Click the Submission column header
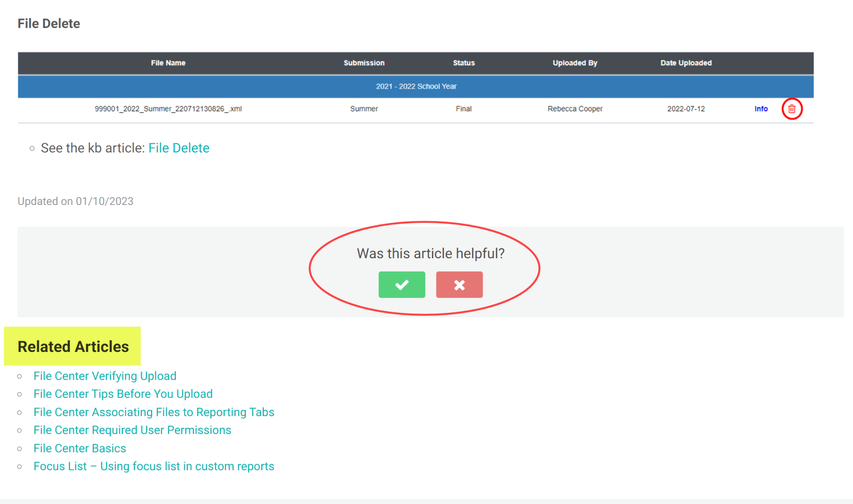Screen dimensions: 853x504 coord(364,63)
